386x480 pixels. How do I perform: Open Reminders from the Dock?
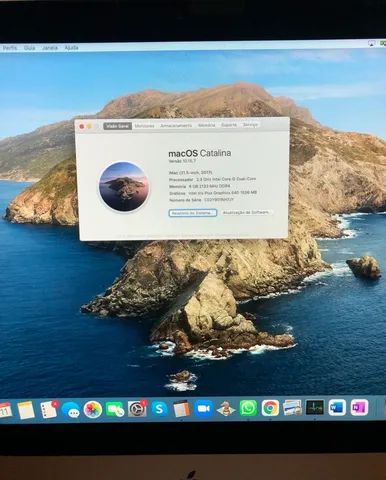[x=48, y=409]
